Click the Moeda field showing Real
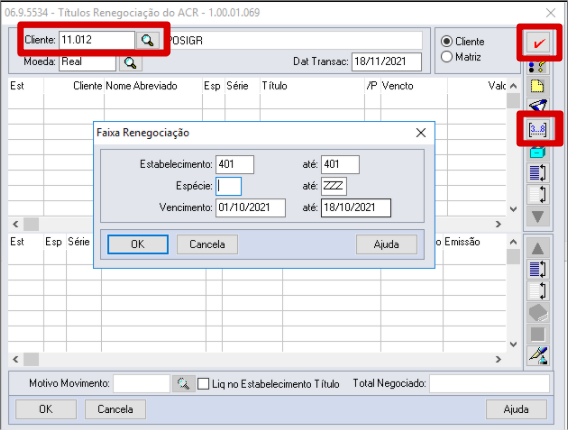Image resolution: width=568 pixels, height=430 pixels. click(x=87, y=62)
